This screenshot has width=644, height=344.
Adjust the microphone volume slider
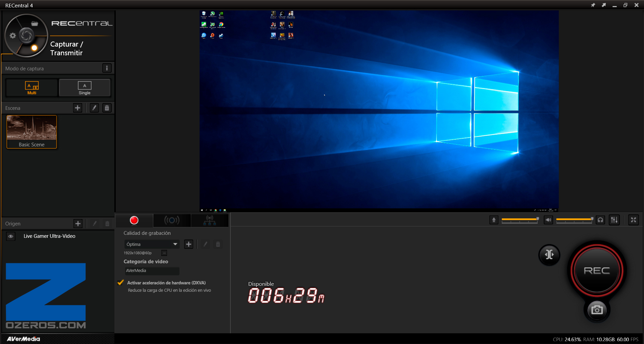520,220
